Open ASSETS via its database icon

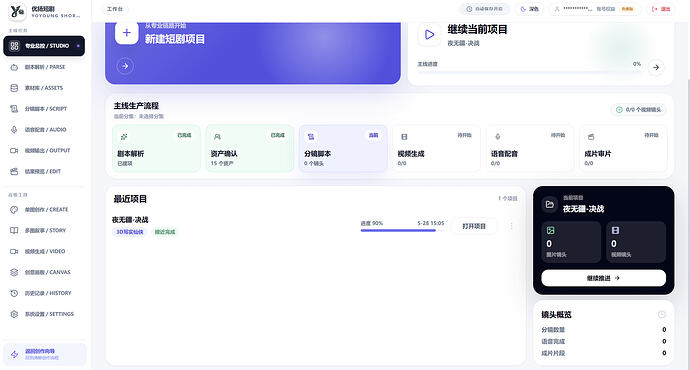tap(14, 88)
